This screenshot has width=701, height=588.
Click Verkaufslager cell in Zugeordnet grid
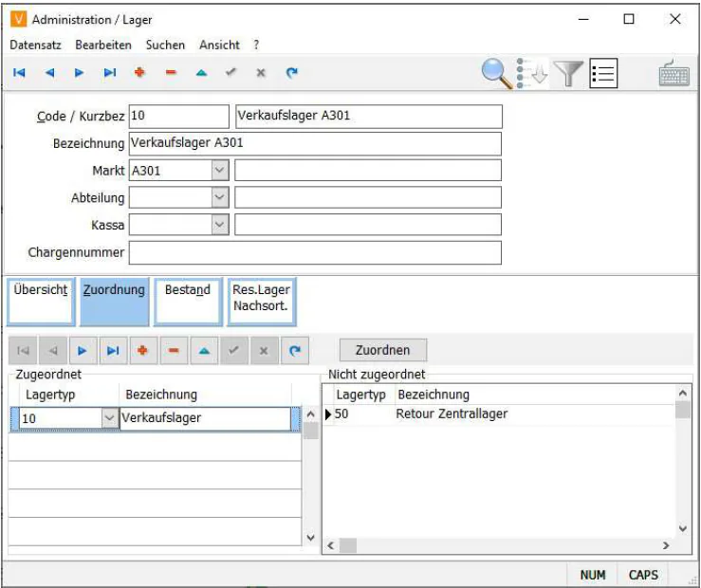205,418
